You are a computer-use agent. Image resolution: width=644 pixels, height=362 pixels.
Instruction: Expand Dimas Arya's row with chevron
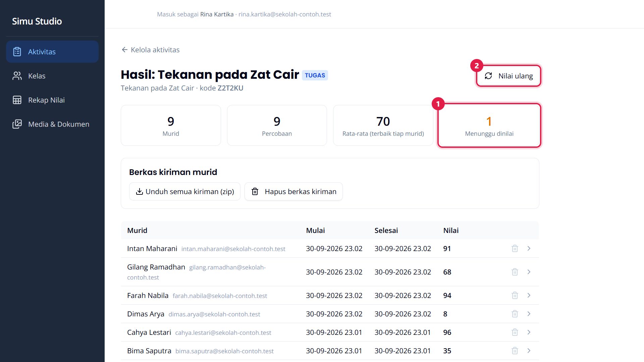[x=529, y=314]
